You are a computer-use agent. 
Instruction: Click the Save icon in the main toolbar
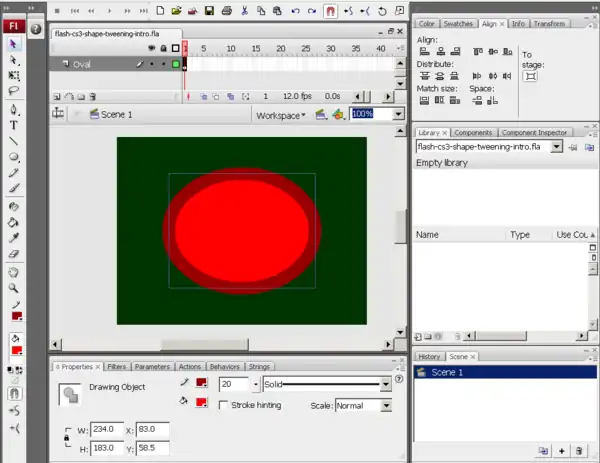point(210,11)
